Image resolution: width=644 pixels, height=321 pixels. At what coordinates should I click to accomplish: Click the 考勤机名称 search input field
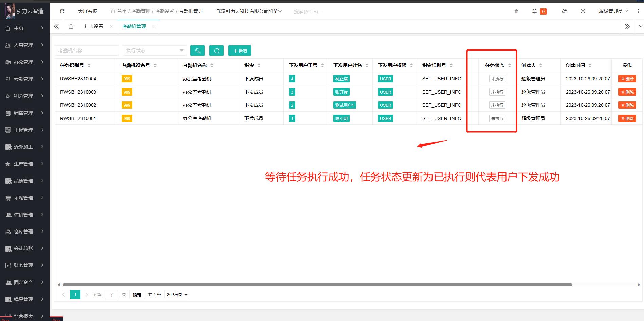(87, 51)
